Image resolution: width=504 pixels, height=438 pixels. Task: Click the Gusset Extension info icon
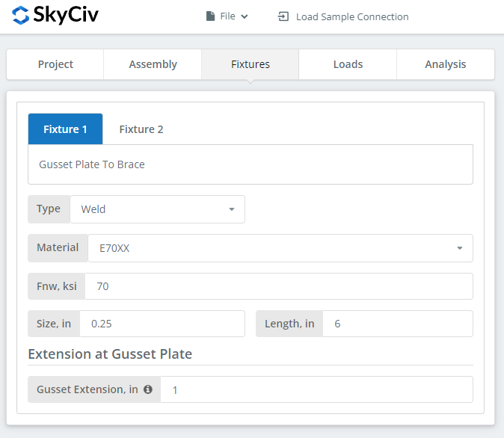(x=148, y=389)
